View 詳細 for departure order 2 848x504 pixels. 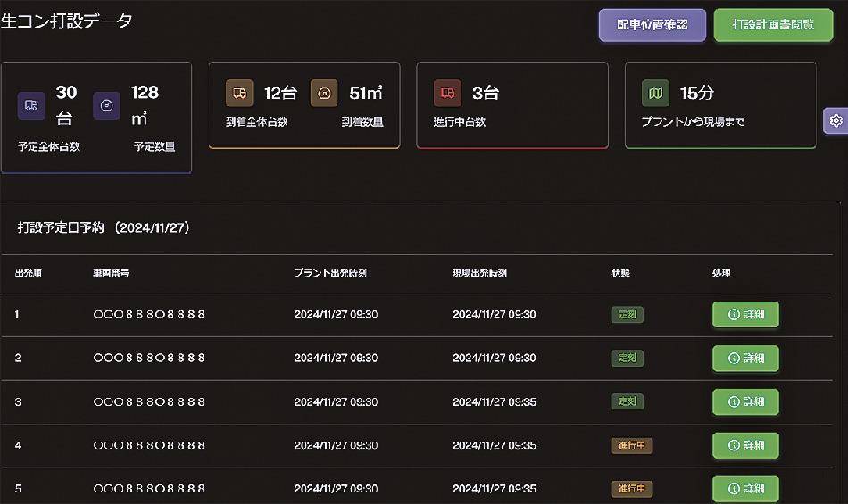click(x=745, y=359)
